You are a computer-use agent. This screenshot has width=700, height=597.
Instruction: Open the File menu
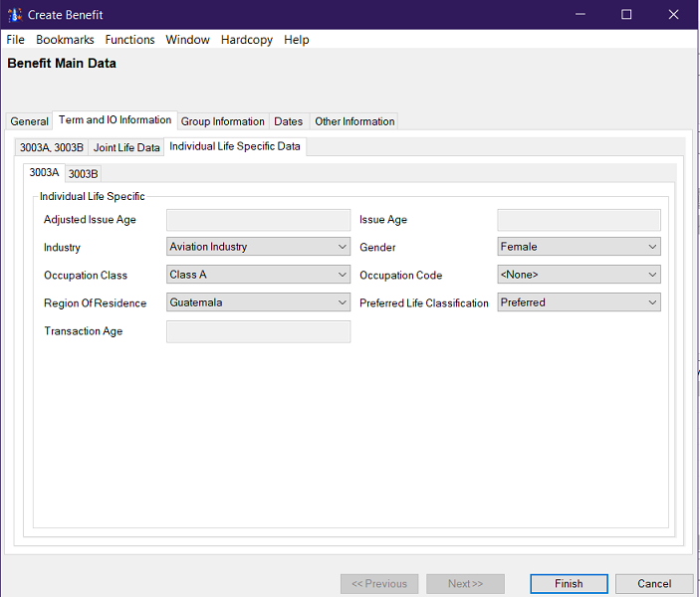[x=15, y=40]
